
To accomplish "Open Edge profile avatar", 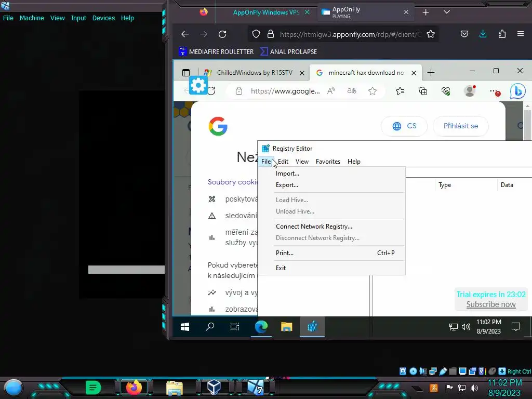I will (470, 91).
